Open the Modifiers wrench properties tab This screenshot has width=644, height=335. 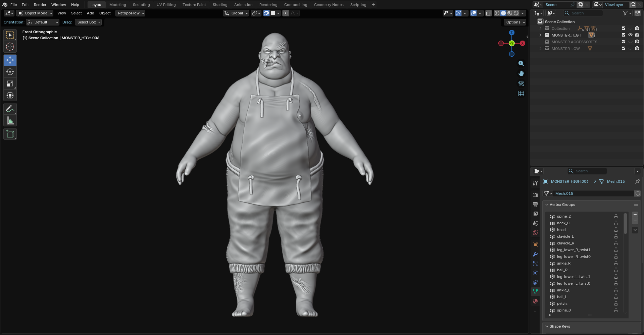[535, 254]
